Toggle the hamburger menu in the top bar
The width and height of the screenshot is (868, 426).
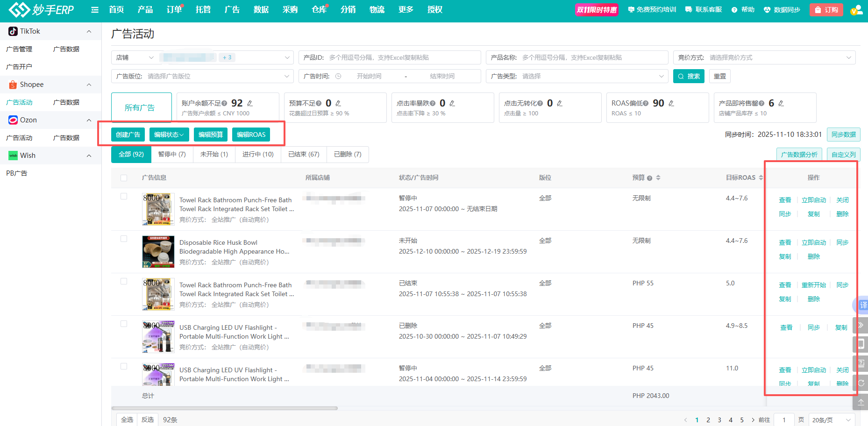(x=95, y=10)
